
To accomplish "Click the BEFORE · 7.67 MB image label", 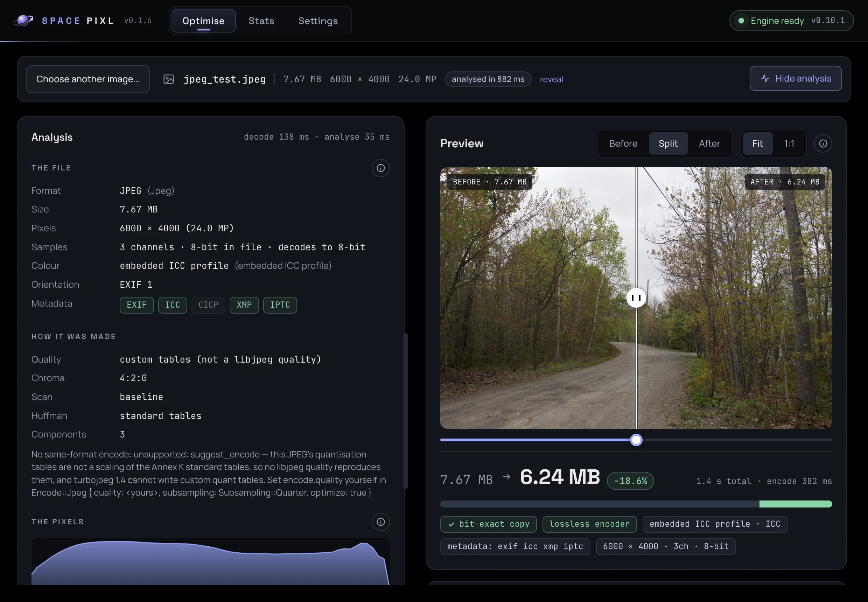I will pyautogui.click(x=489, y=182).
